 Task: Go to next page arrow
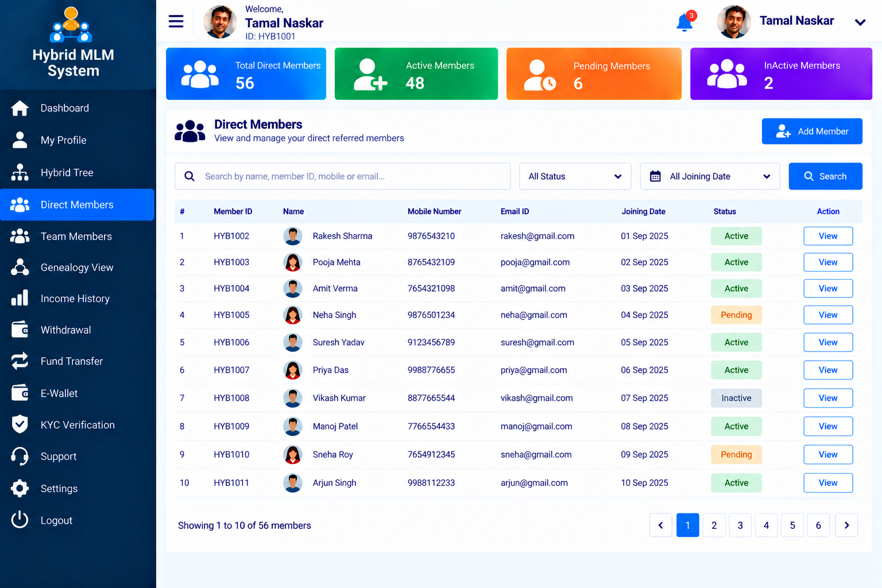(x=846, y=525)
